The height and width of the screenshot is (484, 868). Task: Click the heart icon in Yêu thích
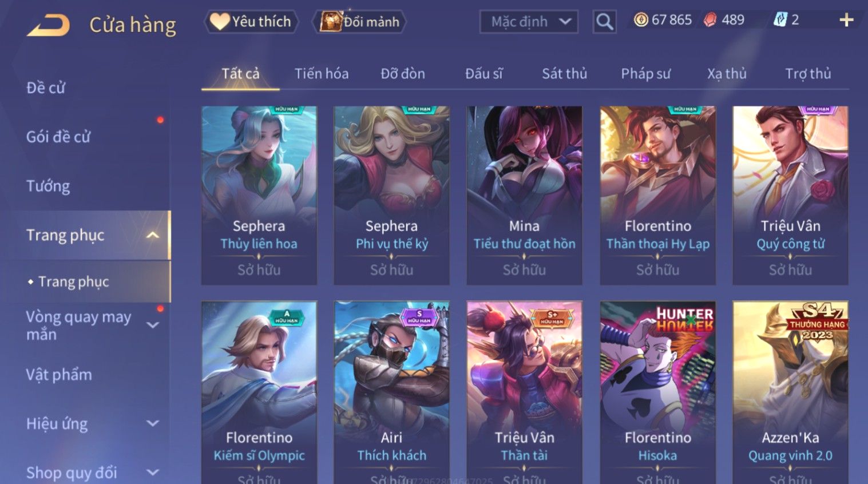(x=219, y=22)
